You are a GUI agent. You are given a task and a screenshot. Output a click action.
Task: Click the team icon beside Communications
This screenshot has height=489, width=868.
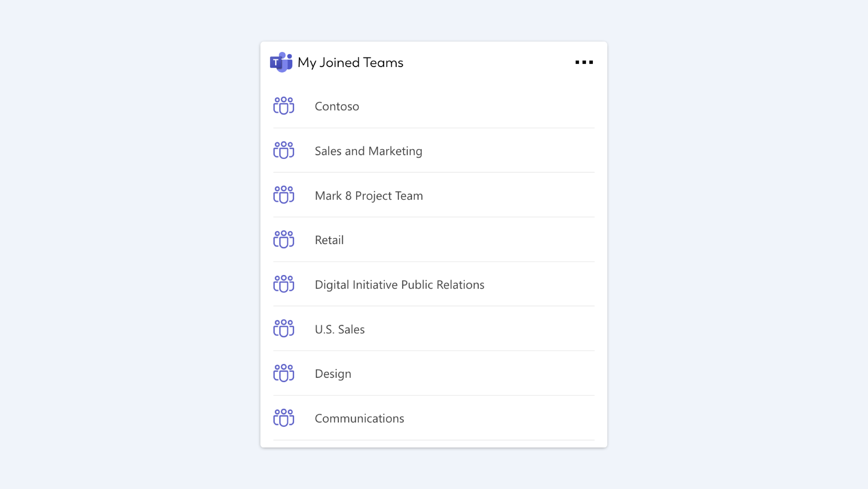pos(284,418)
